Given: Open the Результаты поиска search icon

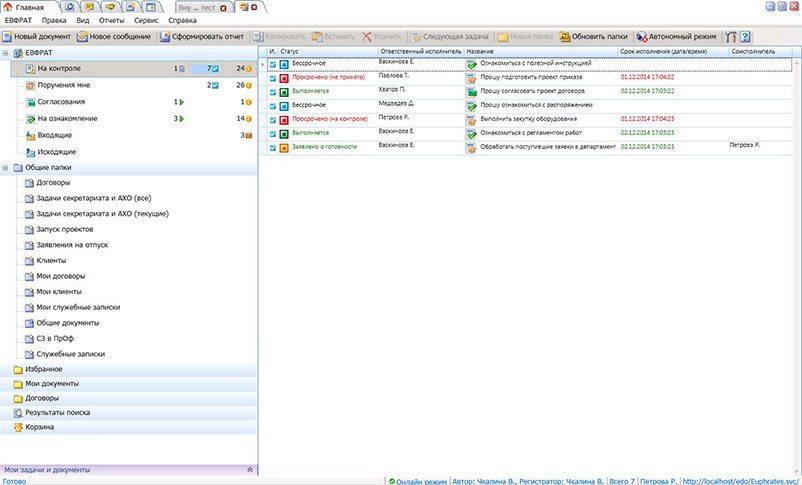Looking at the screenshot, I should pos(18,413).
